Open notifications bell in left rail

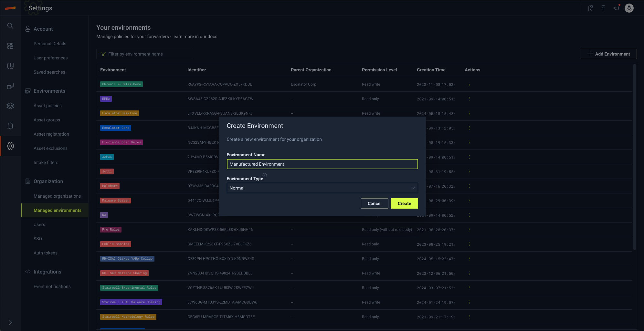(x=10, y=126)
